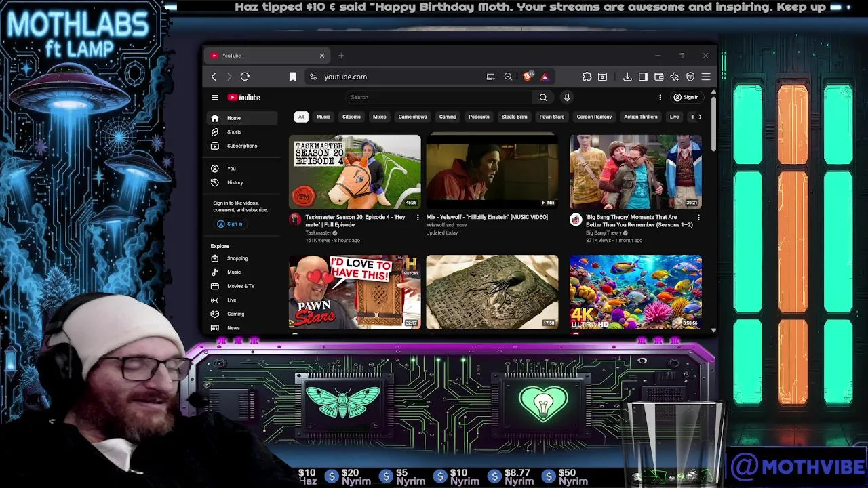Open options for Big Bang Theory video
Screen dimensions: 868x488
coord(698,218)
